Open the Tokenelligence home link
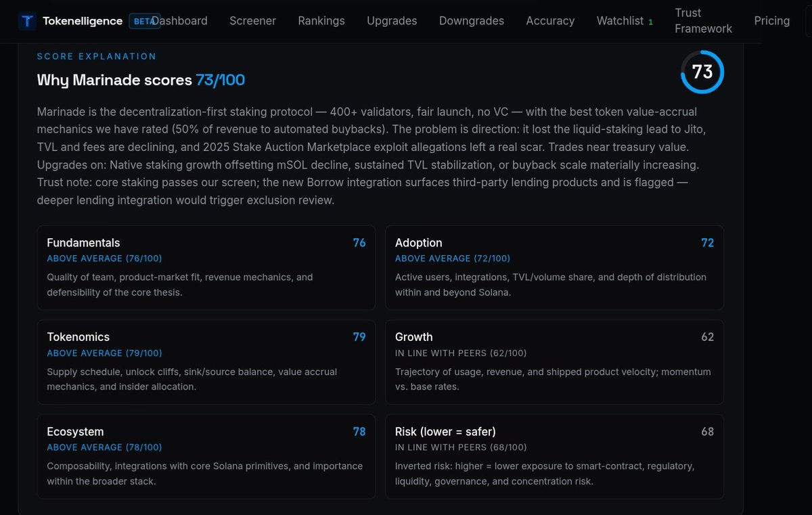The width and height of the screenshot is (812, 515). [83, 21]
